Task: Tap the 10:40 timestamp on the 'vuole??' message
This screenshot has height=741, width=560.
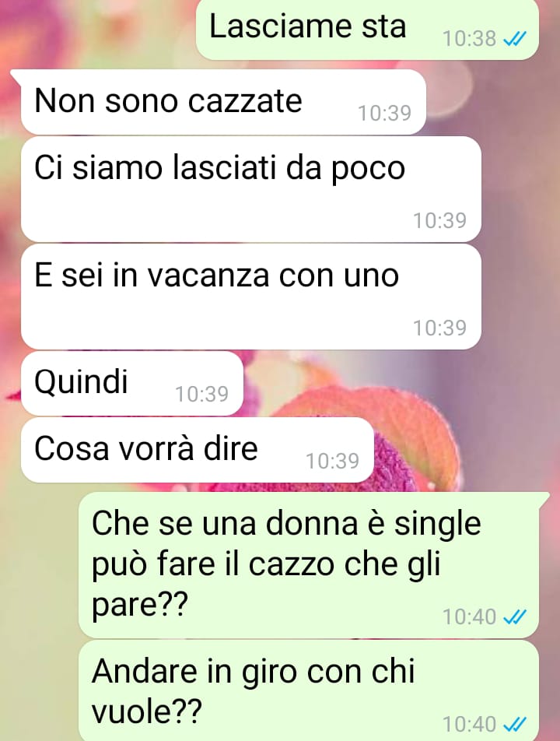Action: 469,724
